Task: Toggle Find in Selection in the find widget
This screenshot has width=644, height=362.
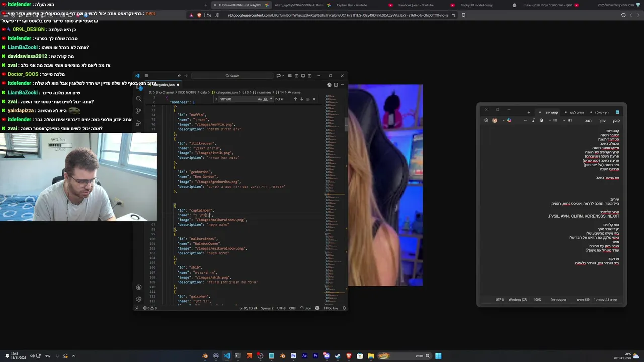Action: [x=308, y=99]
